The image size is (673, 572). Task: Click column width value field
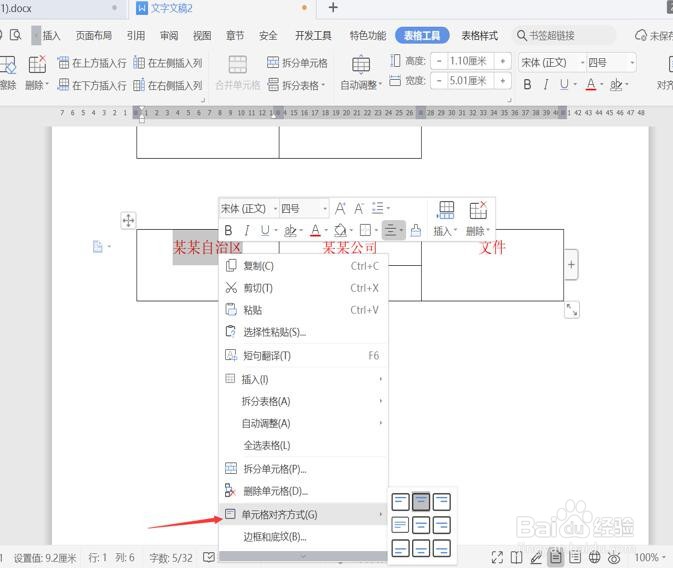point(470,80)
